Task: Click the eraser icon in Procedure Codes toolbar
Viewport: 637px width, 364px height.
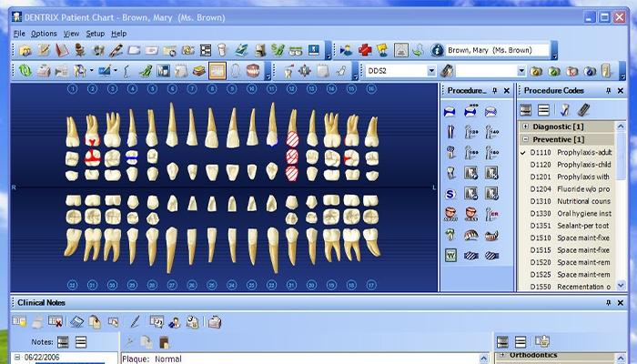Action: pos(583,110)
